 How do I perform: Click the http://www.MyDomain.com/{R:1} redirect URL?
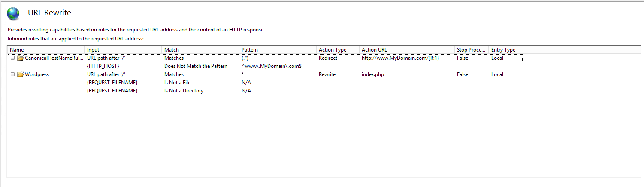400,58
